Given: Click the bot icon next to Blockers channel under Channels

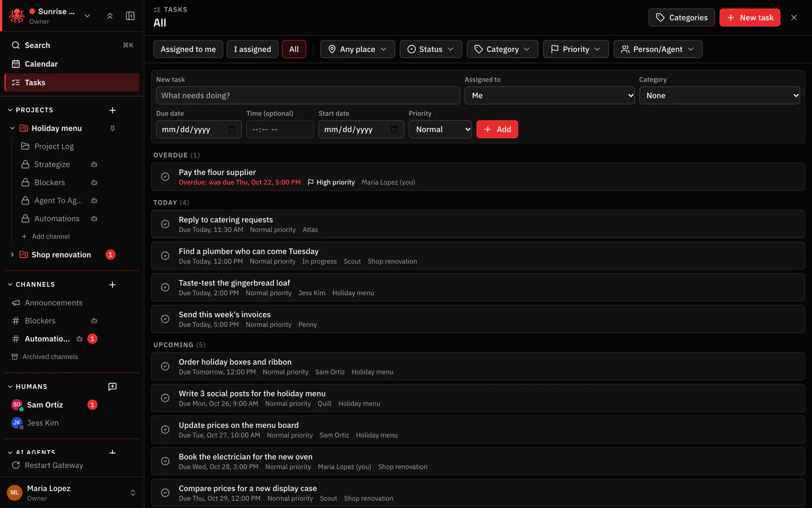Looking at the screenshot, I should point(94,321).
